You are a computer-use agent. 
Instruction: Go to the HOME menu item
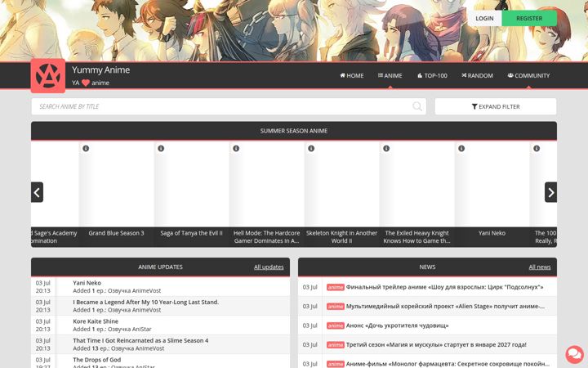pos(352,75)
